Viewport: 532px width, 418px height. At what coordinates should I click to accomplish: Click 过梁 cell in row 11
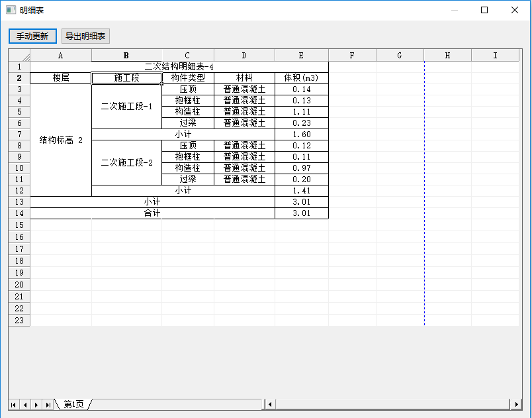click(x=188, y=180)
